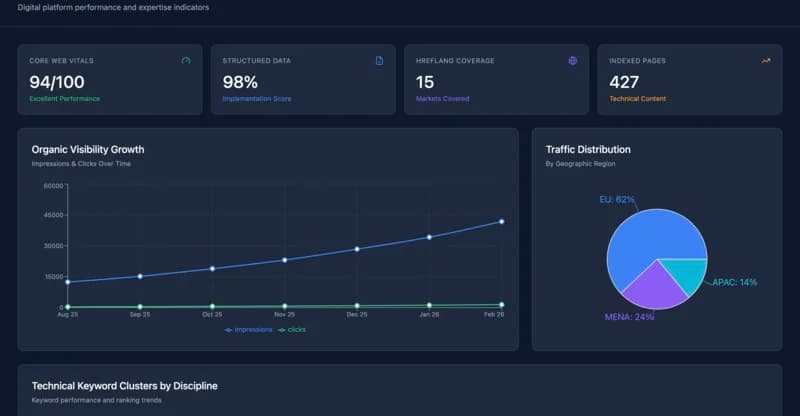Click the Organic Visibility Growth heading

(88, 150)
